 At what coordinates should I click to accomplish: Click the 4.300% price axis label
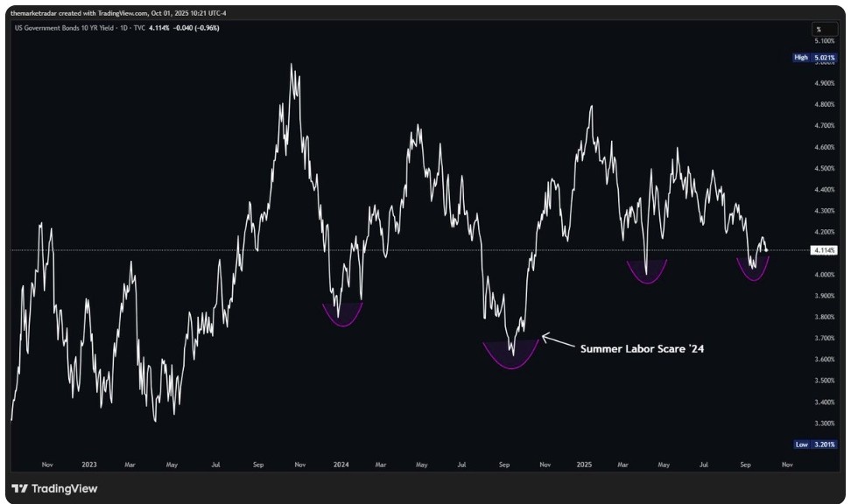click(825, 211)
